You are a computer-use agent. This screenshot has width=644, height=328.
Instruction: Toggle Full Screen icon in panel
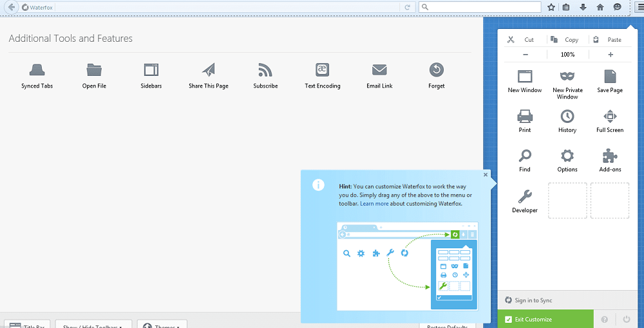coord(610,116)
